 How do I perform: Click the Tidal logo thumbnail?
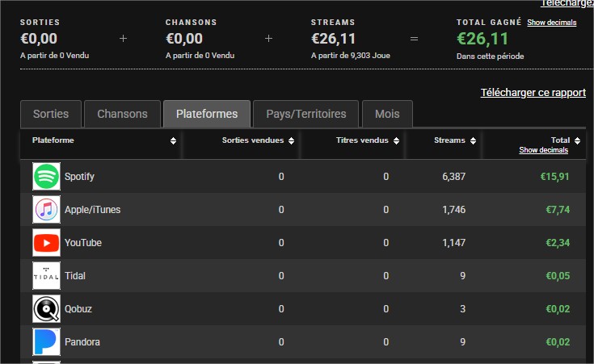point(46,276)
